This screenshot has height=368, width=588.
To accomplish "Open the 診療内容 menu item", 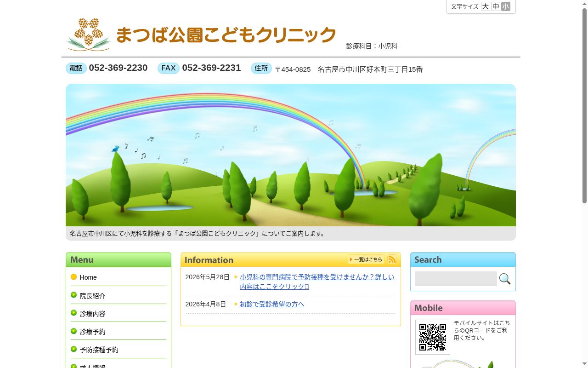I will tap(119, 314).
